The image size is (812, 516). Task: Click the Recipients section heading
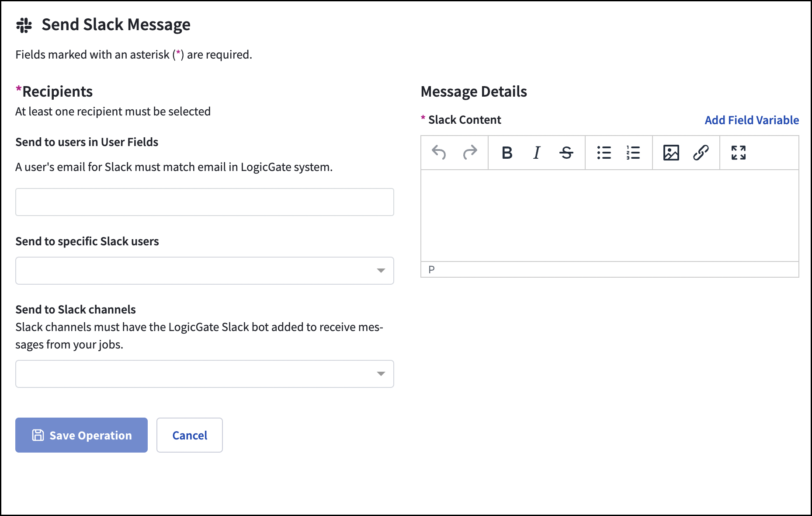[54, 92]
